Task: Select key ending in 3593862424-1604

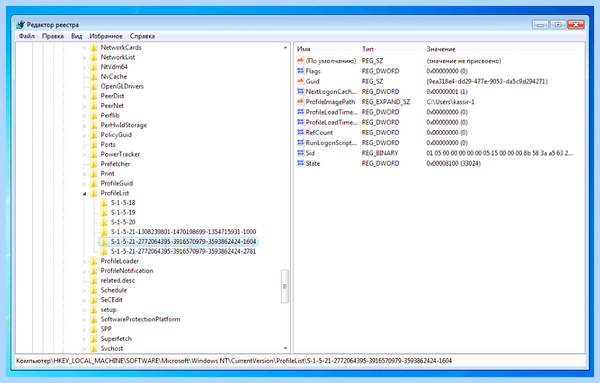Action: point(183,241)
